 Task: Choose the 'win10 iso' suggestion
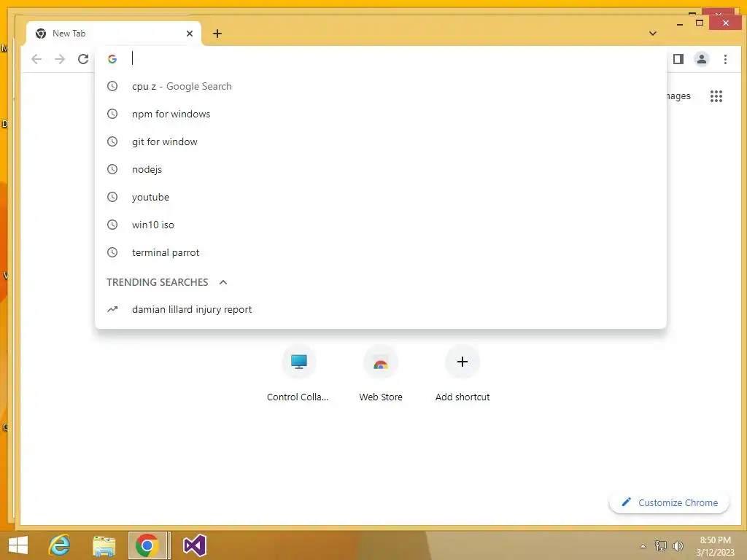381,225
